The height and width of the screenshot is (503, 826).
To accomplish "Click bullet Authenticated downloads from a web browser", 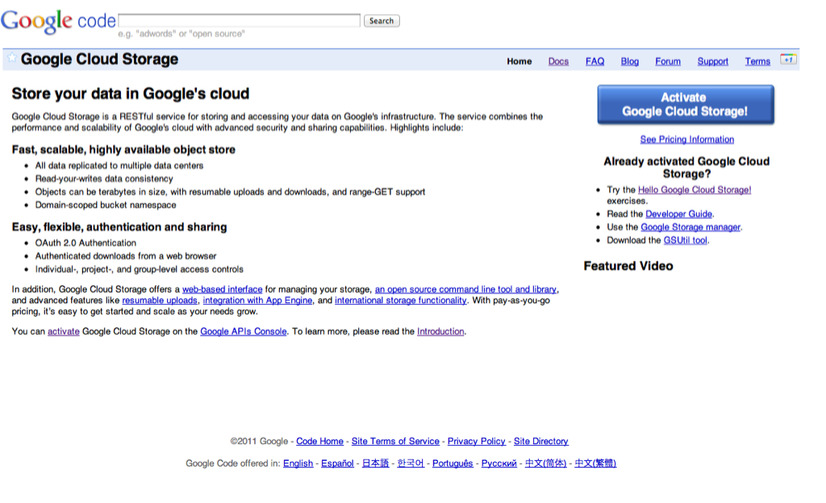I will pyautogui.click(x=125, y=256).
